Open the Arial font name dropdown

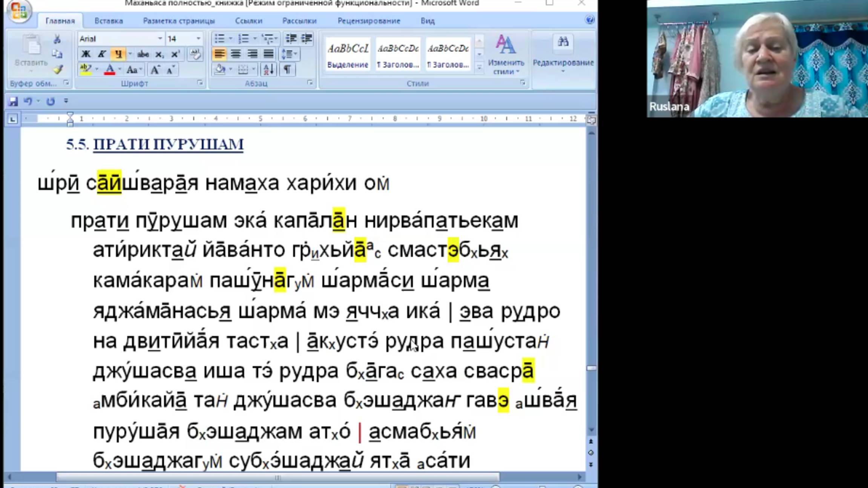pos(160,39)
